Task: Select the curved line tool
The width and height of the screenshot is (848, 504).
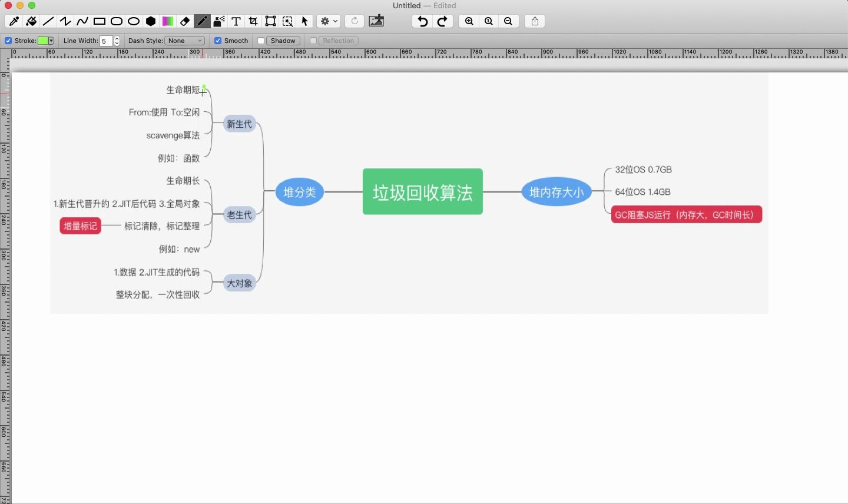Action: click(x=82, y=21)
